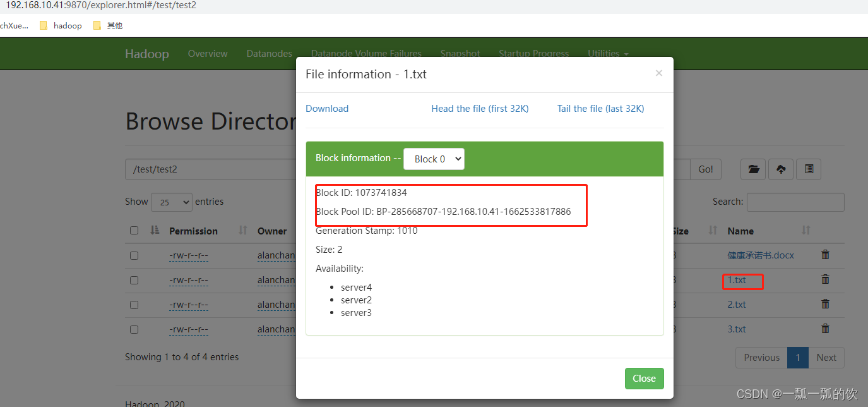Click the Hadoop brand link

147,54
